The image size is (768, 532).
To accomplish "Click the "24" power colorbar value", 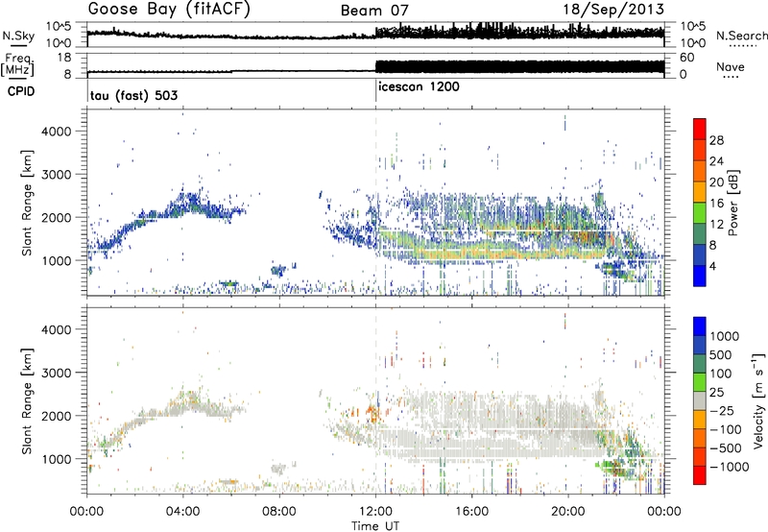I will coord(716,161).
